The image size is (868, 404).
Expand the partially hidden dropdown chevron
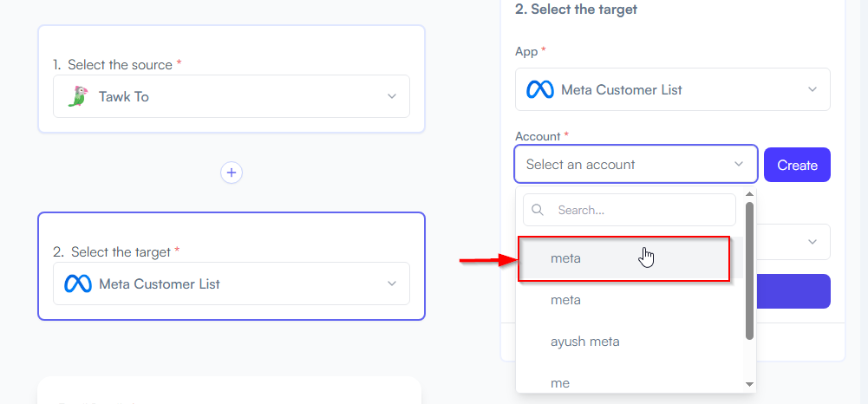coord(813,242)
